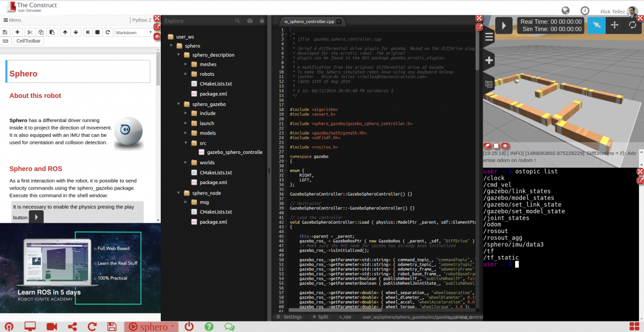The height and width of the screenshot is (332, 644).
Task: Open the Gazebo hamburger menu
Action: point(489,37)
